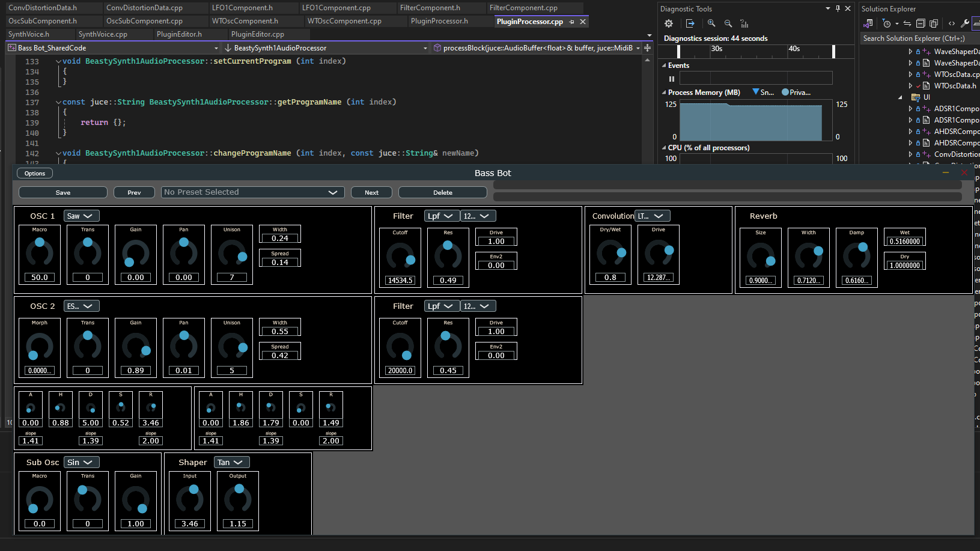Viewport: 980px width, 551px height.
Task: Collapse setCurrentProgram function code block
Action: coord(58,61)
